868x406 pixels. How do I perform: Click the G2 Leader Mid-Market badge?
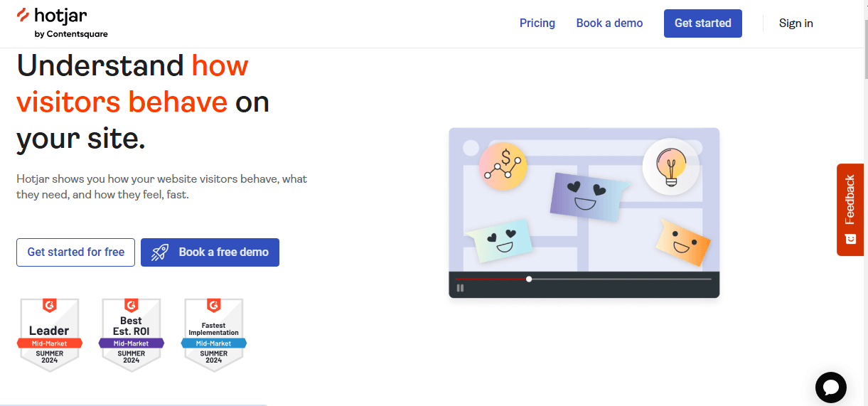[49, 335]
